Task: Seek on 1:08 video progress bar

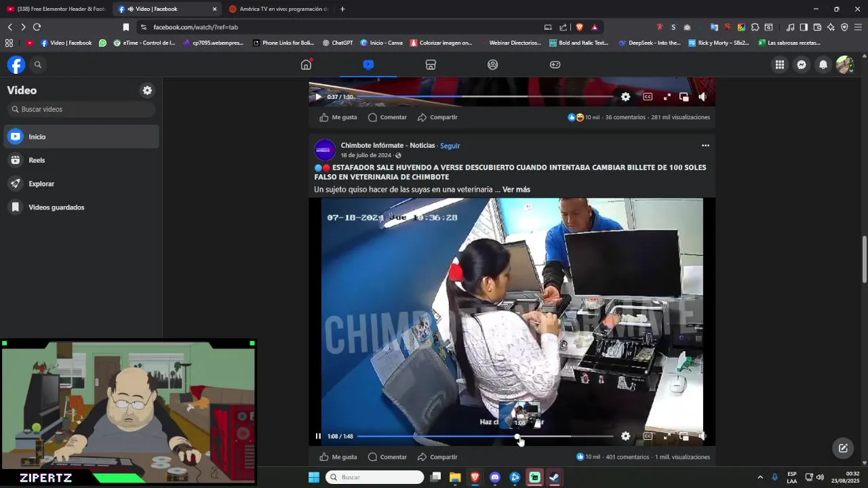Action: [485, 436]
